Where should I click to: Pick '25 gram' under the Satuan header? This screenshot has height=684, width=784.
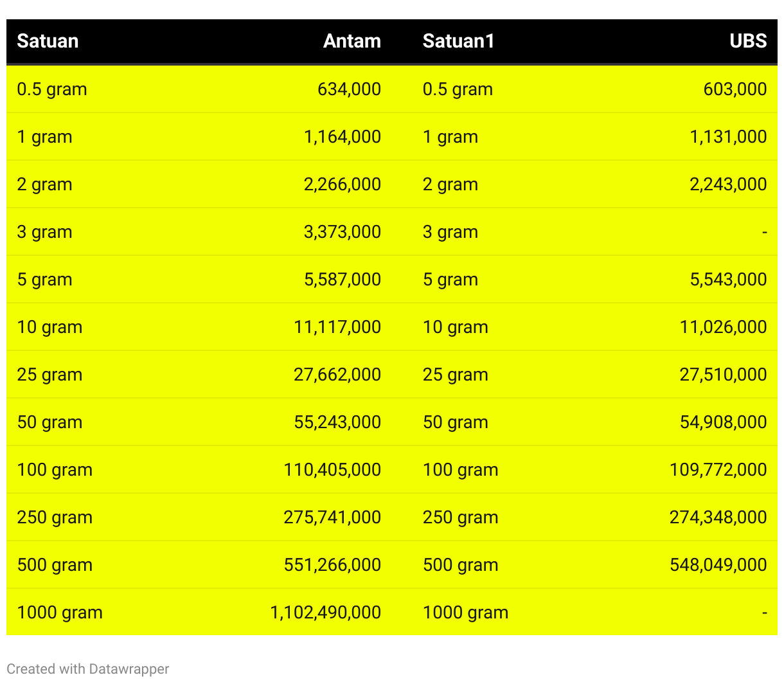pyautogui.click(x=50, y=375)
